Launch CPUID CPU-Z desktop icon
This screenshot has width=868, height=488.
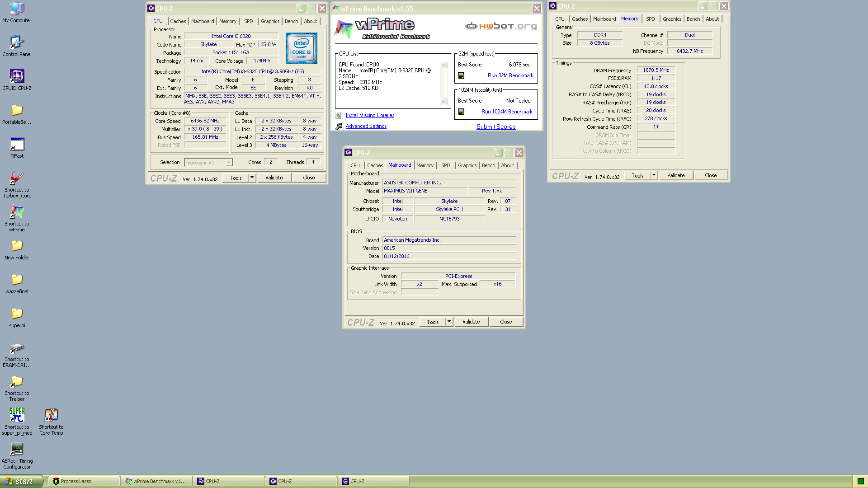pyautogui.click(x=17, y=80)
